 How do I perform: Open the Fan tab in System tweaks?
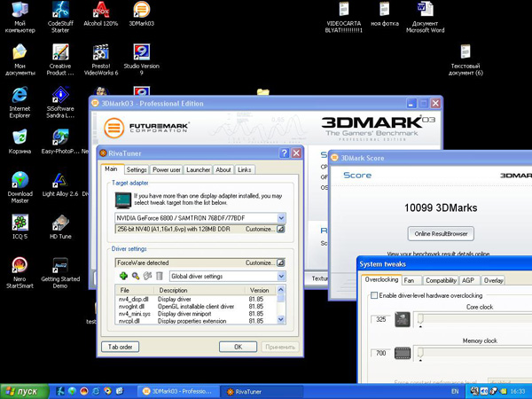click(409, 280)
